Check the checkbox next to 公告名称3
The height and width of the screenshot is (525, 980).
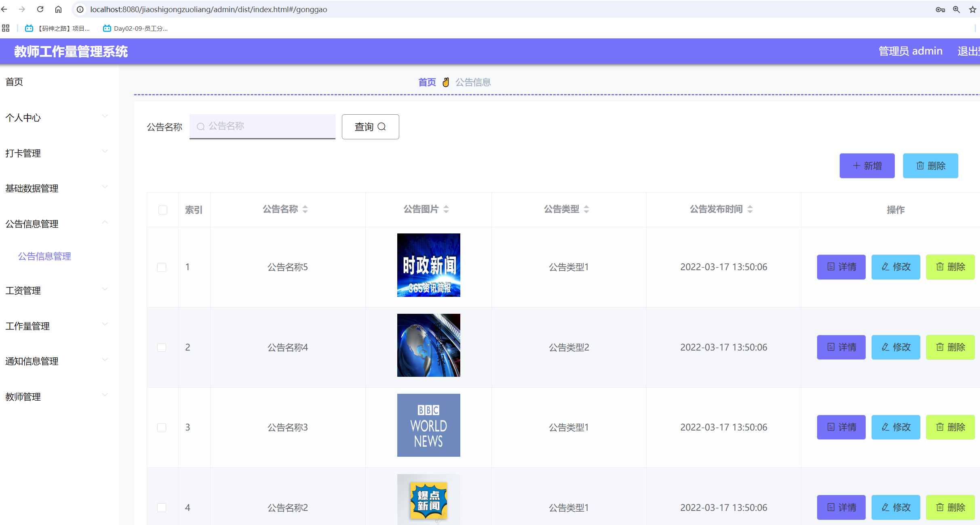(162, 427)
